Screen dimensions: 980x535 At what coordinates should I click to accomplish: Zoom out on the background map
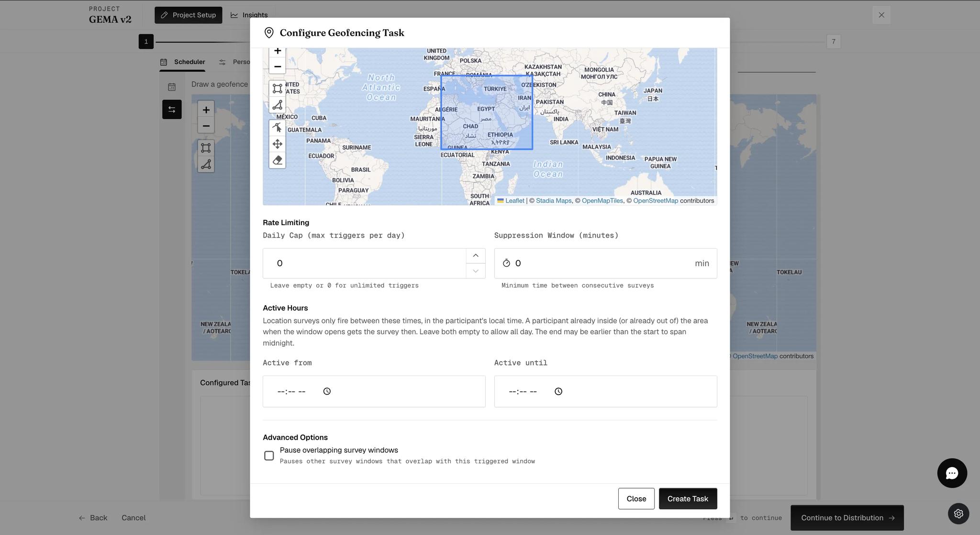[x=206, y=126]
